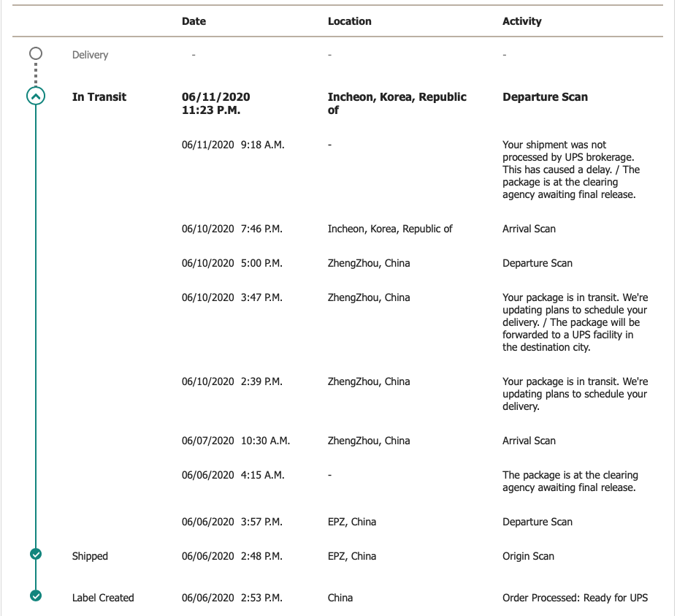Click the EPZ, China Departure Scan location

352,522
